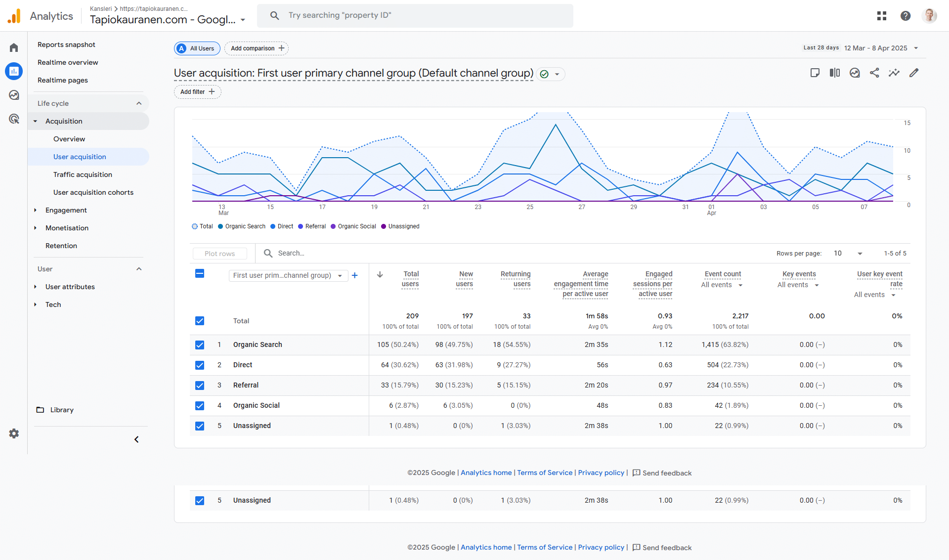
Task: Toggle the select-all rows header checkbox
Action: (x=200, y=274)
